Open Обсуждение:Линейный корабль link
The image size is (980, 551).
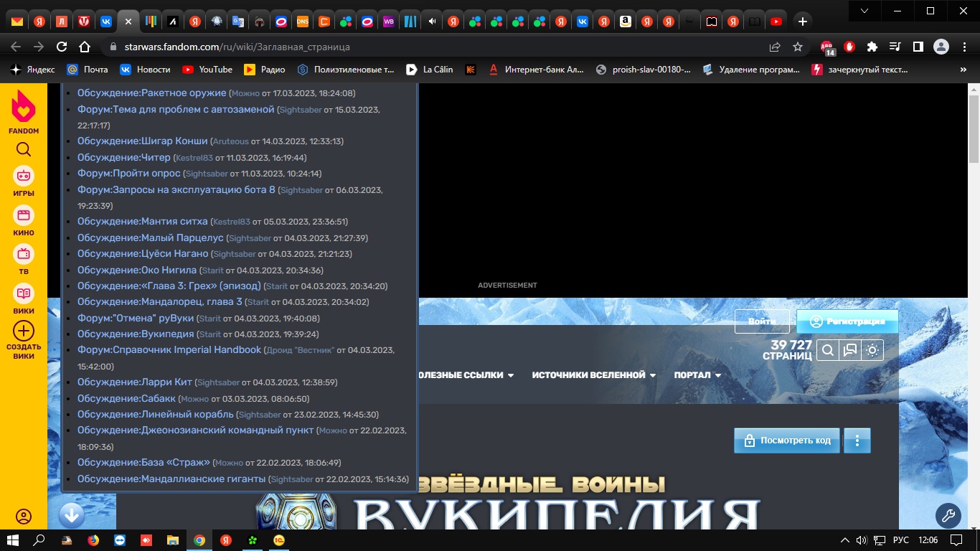156,415
